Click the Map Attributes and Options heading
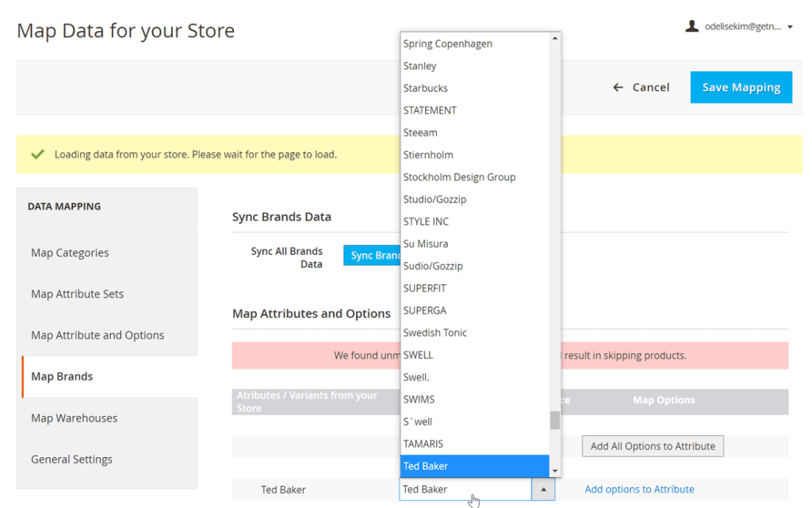 click(x=311, y=314)
